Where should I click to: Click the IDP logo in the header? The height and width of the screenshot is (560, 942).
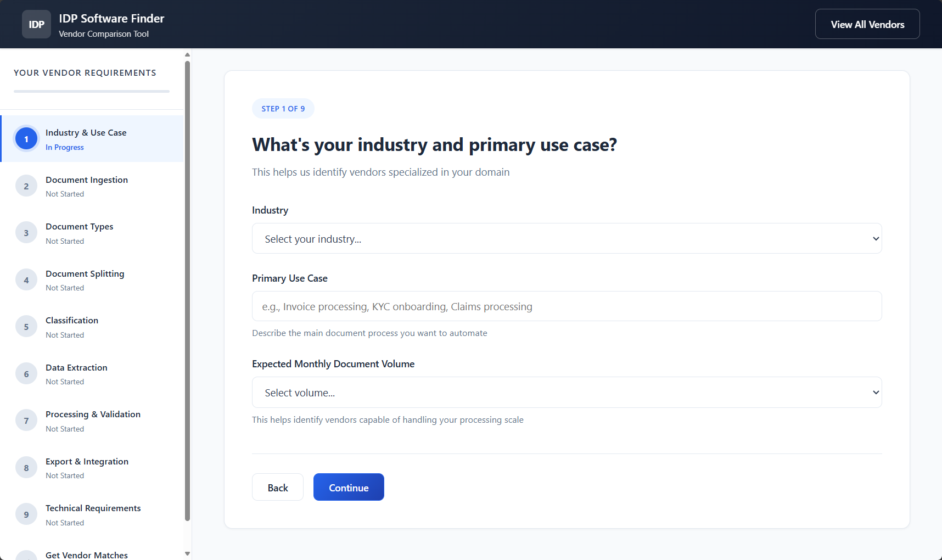36,24
